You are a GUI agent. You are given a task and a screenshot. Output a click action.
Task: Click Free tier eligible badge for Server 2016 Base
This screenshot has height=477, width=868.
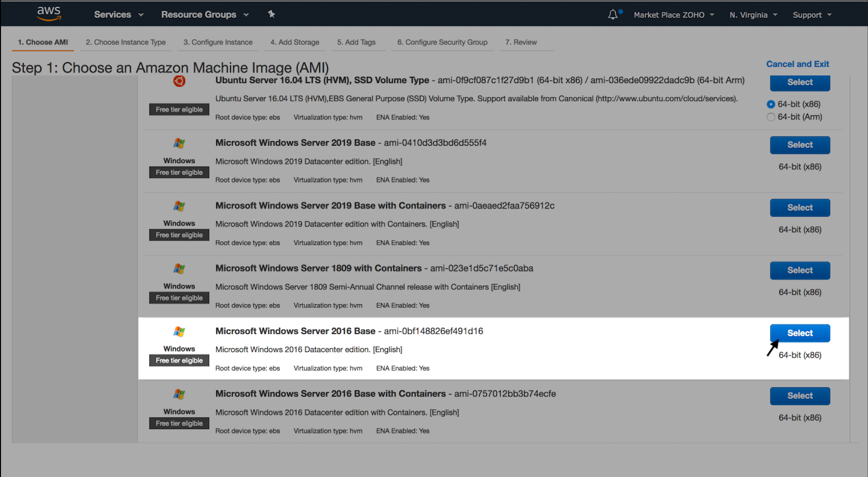point(179,361)
